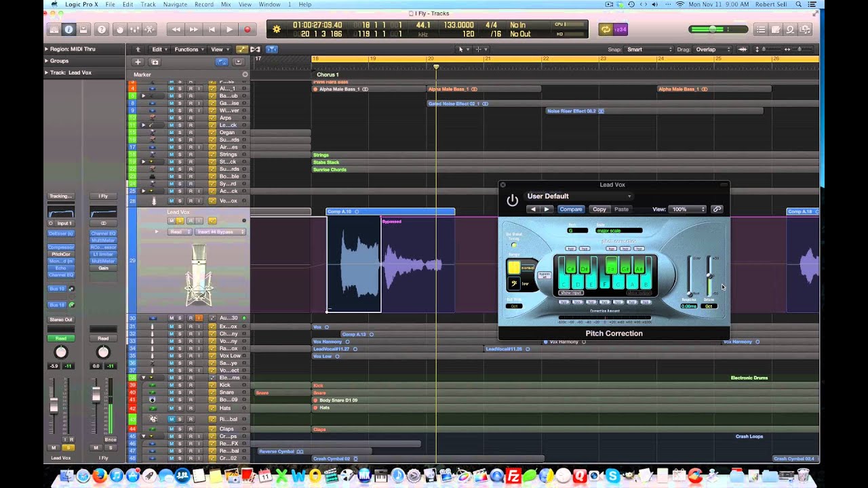Open the Mixer button in control bar
Screen dimensions: 868x488
(x=135, y=30)
